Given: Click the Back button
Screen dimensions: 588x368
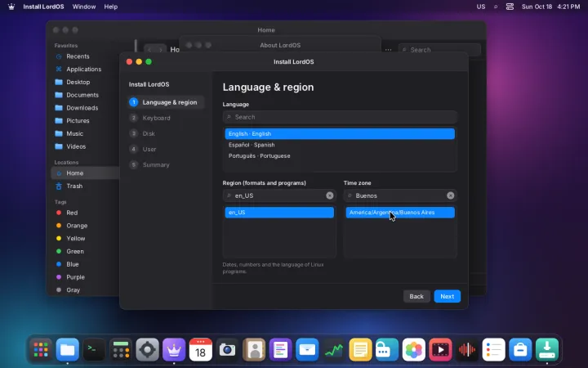Looking at the screenshot, I should click(x=416, y=296).
